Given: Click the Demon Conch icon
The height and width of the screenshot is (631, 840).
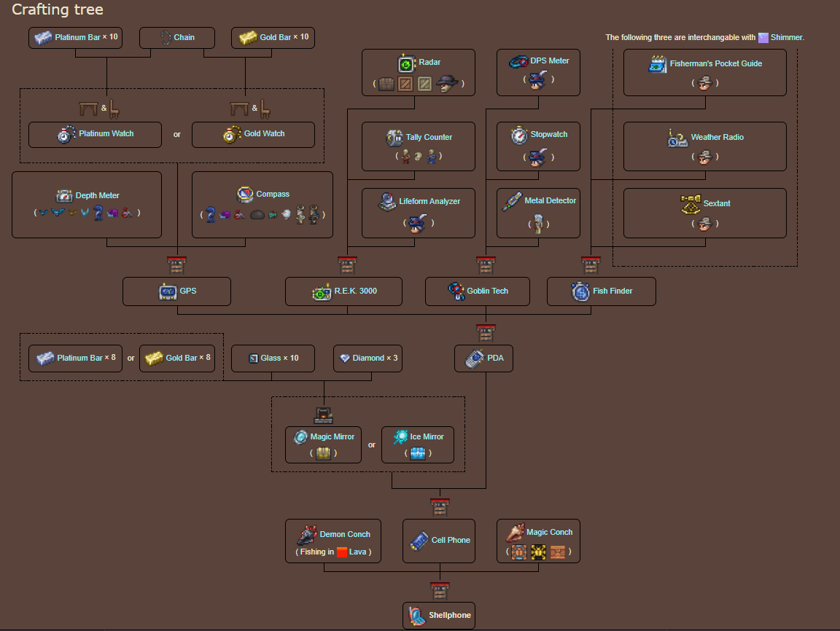Looking at the screenshot, I should 306,536.
